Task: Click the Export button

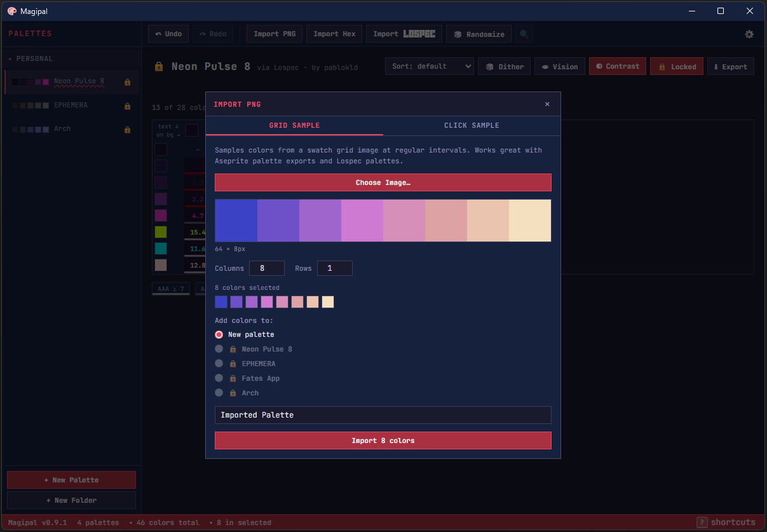Action: [x=730, y=66]
